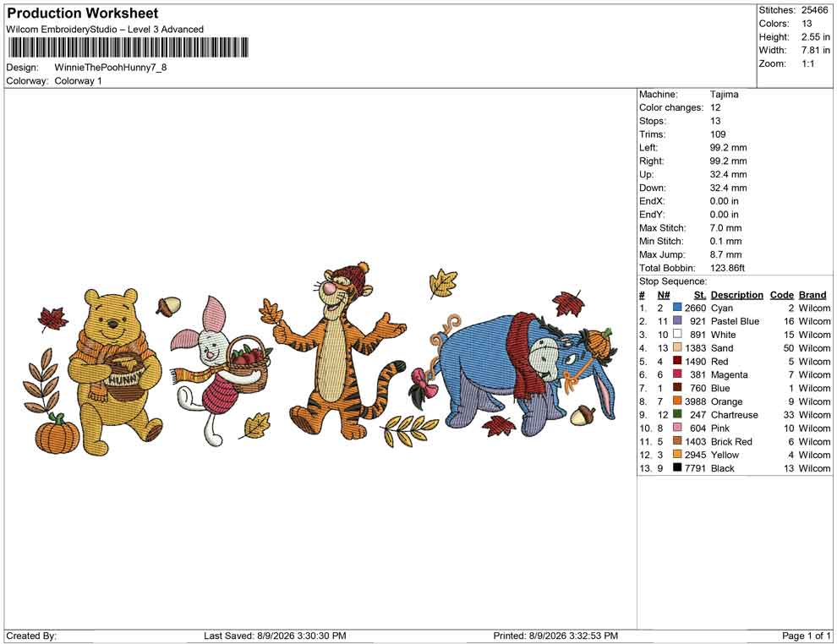Click the Colorway 1 value
837x644 pixels.
click(78, 80)
